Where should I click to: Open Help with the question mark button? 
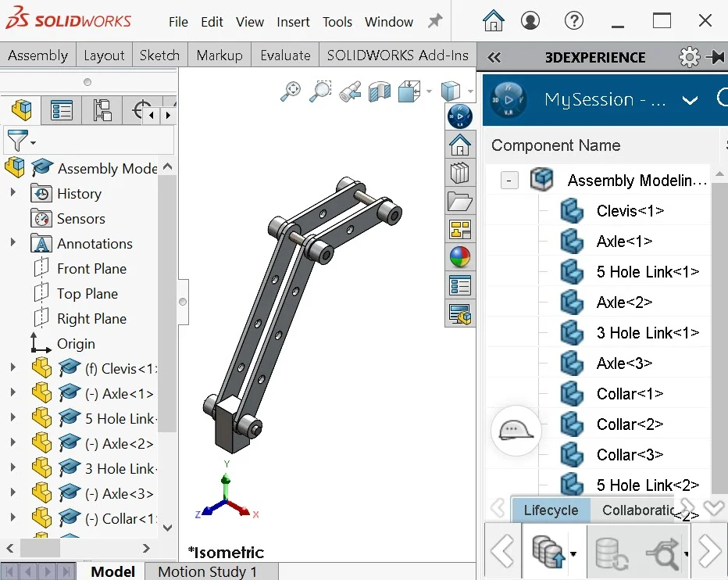[x=574, y=21]
